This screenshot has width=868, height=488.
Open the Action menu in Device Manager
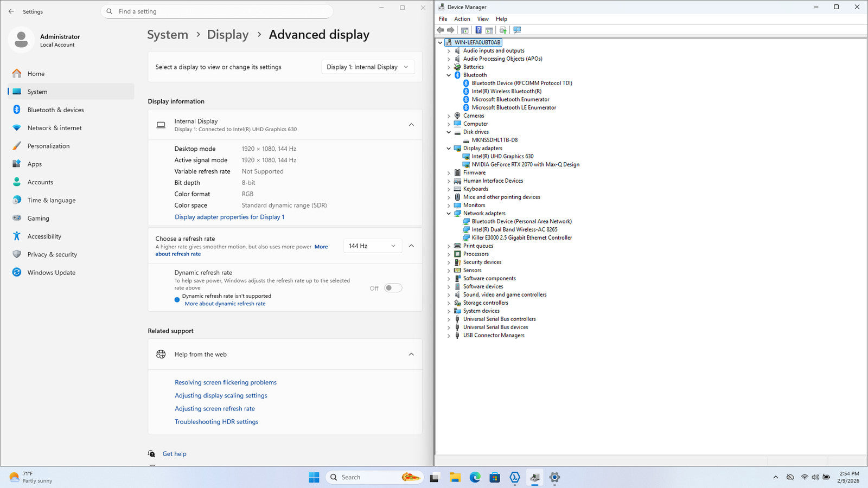pos(462,19)
